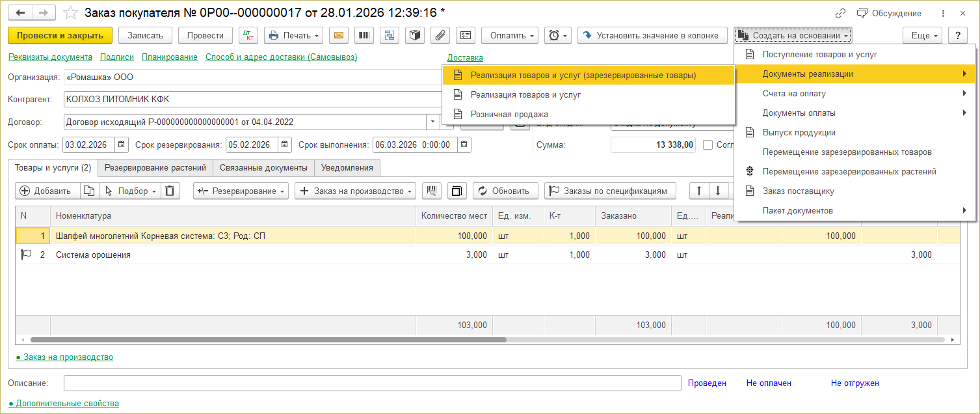Open the Реквизиты документа link
The image size is (980, 414).
(50, 57)
